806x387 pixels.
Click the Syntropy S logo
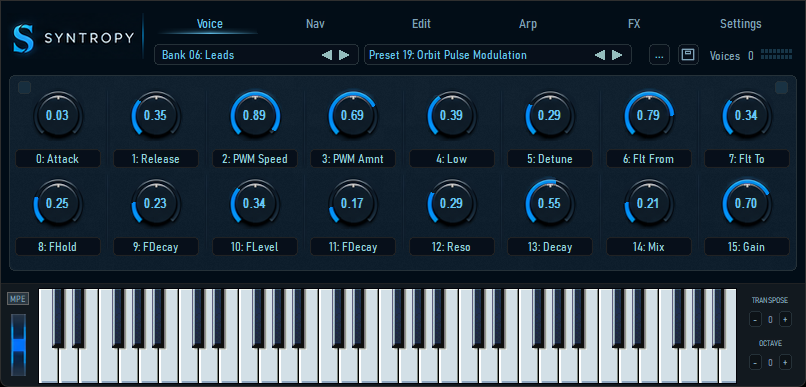coord(24,39)
